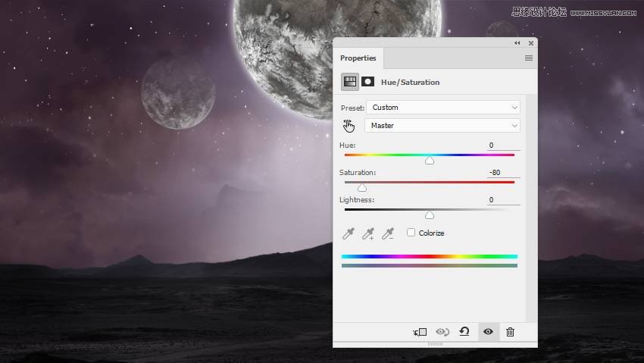
Task: Open the Preset dropdown showing Custom
Action: click(443, 107)
